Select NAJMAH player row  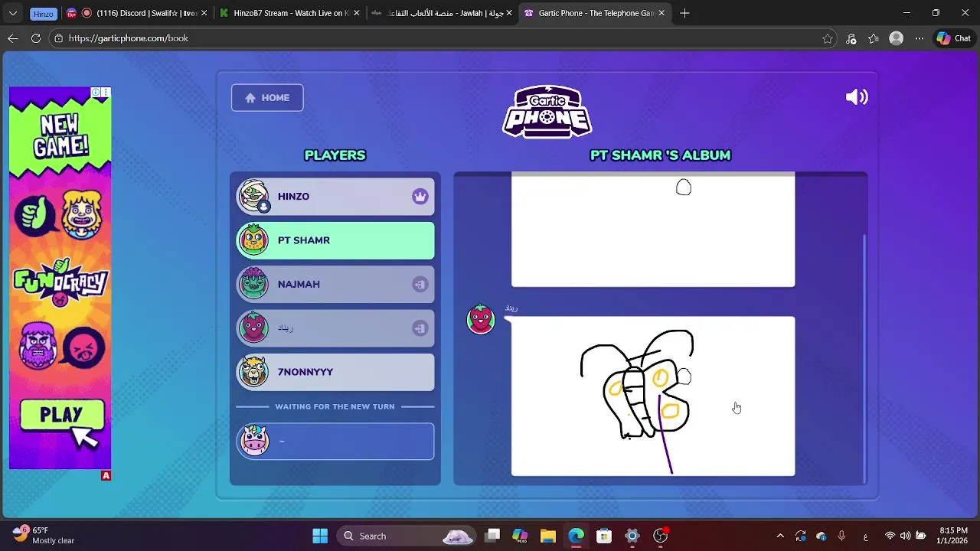[335, 284]
